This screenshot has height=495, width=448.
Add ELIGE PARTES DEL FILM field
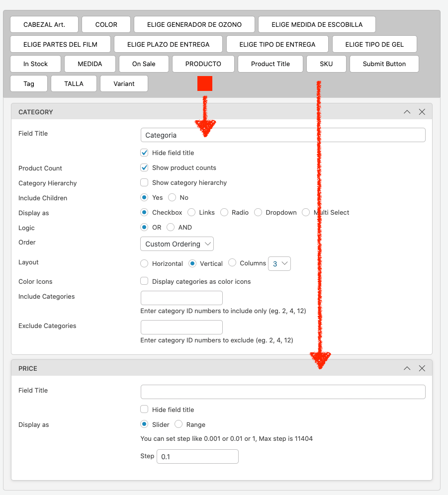60,44
